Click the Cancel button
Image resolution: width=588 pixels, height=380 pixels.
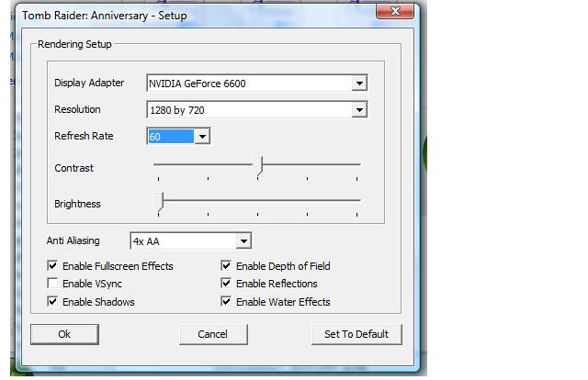pyautogui.click(x=213, y=334)
